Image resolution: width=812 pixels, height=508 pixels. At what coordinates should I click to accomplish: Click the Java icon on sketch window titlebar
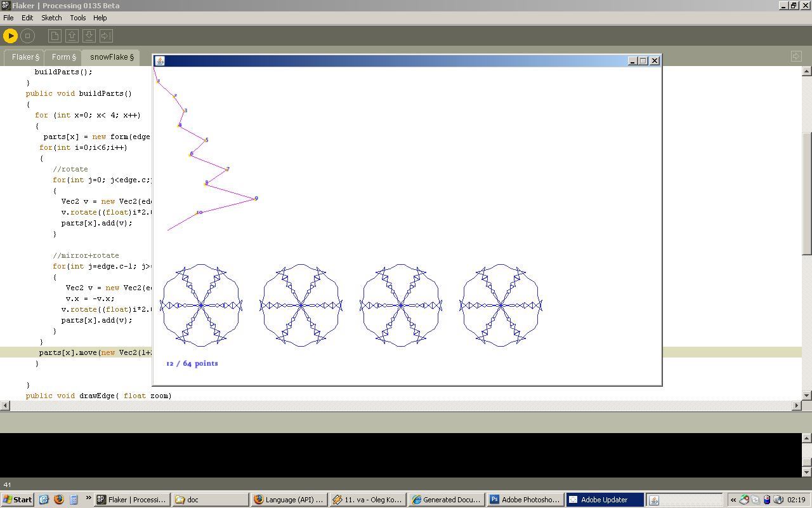pos(160,61)
